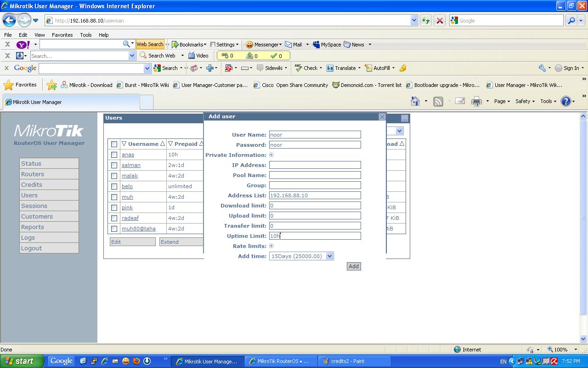Open the Yahoo Bookmarks dropdown
The width and height of the screenshot is (588, 368).
[x=189, y=45]
